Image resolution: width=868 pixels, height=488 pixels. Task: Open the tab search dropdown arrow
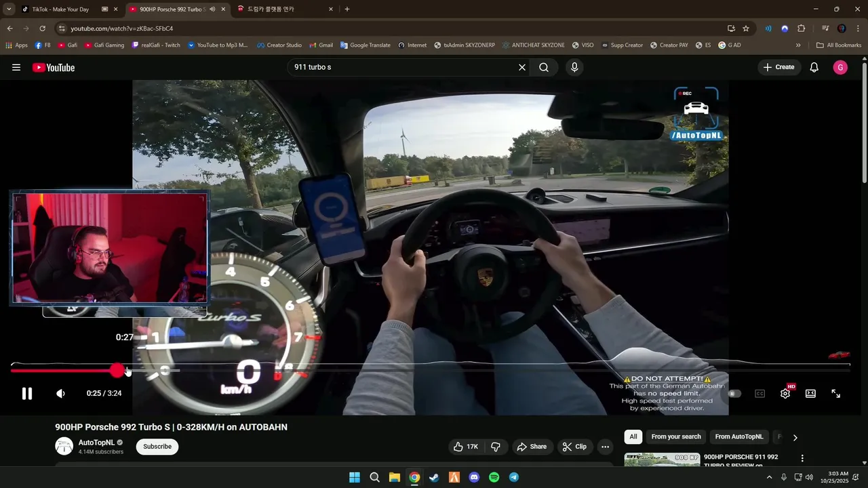point(9,9)
